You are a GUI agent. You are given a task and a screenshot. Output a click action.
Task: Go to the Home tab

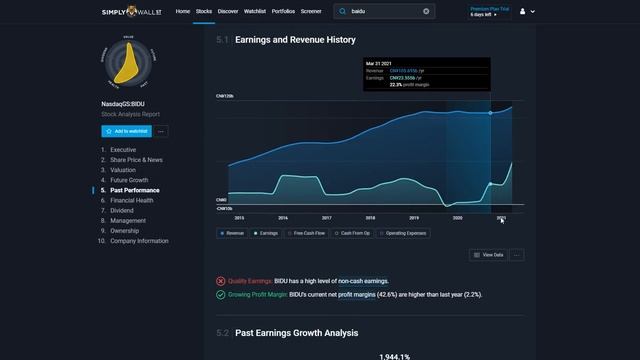point(182,11)
